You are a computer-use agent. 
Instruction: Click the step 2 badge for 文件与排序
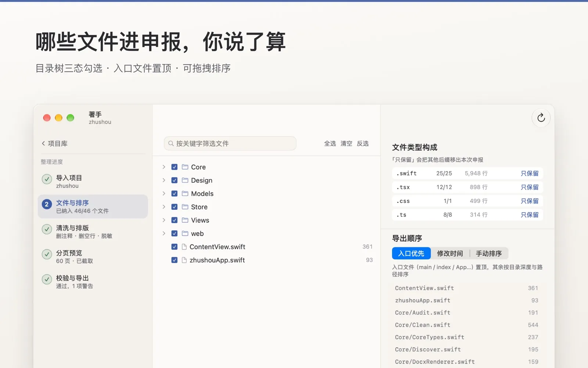47,204
